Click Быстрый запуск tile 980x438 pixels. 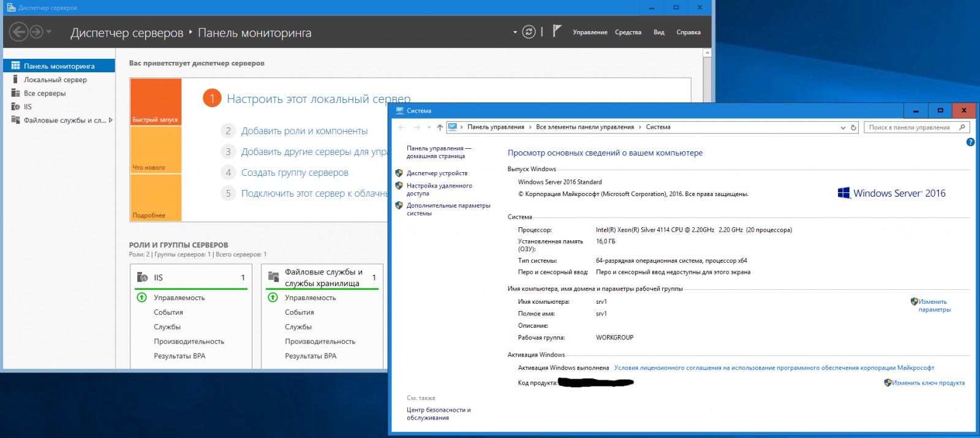(x=156, y=102)
